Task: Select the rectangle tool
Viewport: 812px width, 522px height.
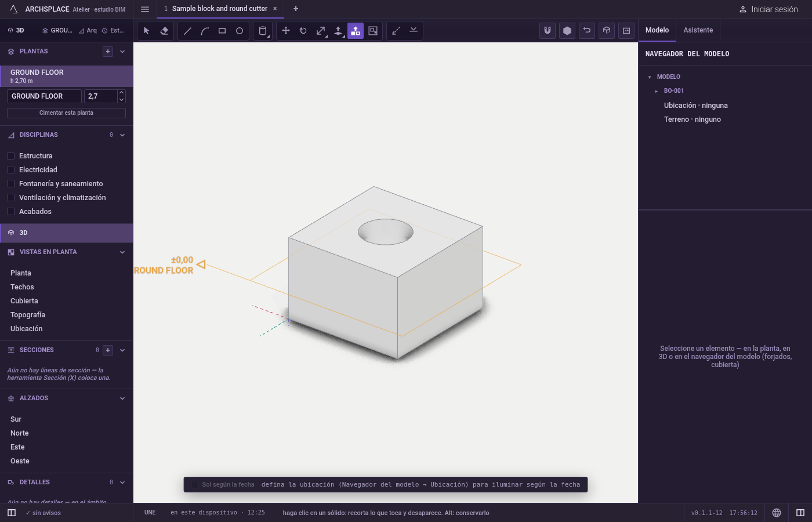Action: point(222,31)
